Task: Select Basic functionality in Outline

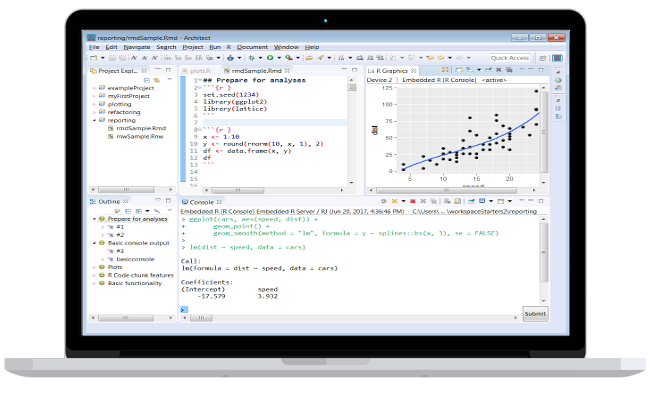Action: [135, 283]
